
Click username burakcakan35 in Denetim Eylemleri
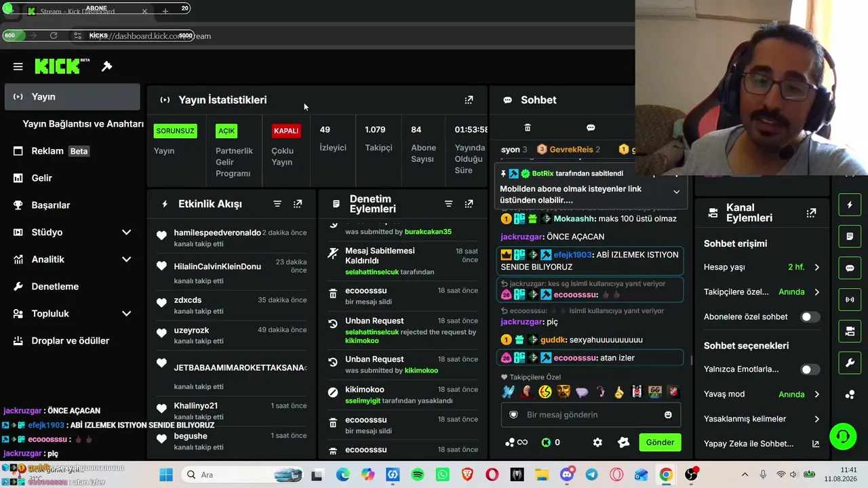tap(428, 232)
